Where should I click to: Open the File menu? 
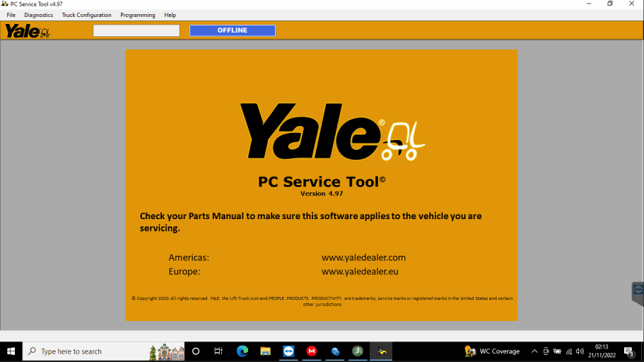(11, 15)
